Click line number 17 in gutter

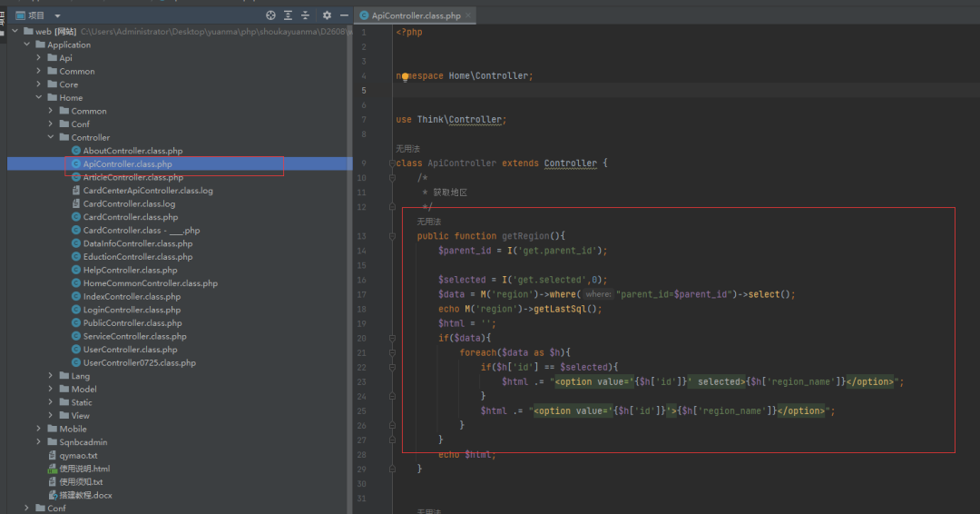click(363, 294)
